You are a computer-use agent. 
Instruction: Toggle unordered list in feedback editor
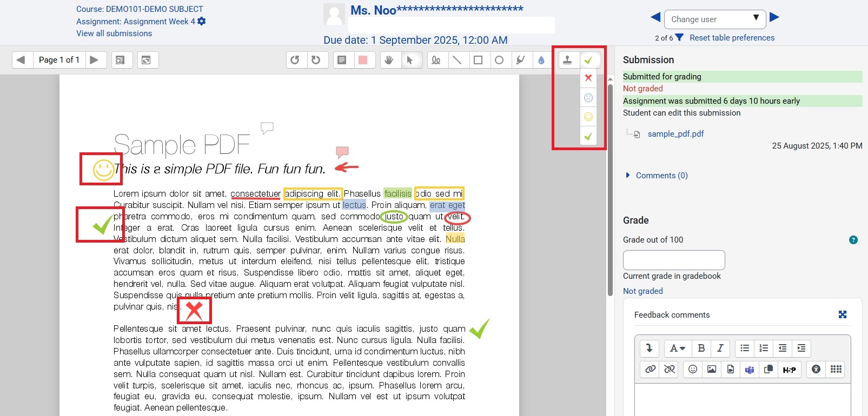(x=745, y=348)
